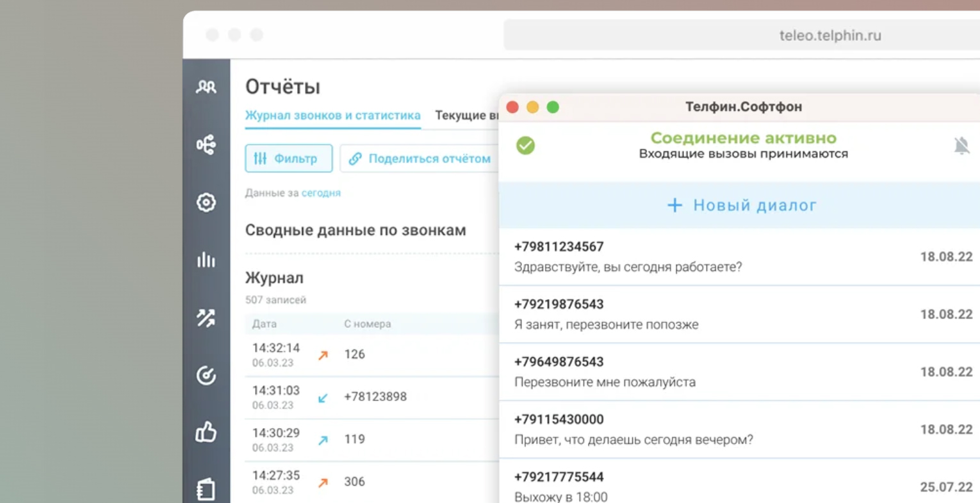Select the 14:31:03 journal entry time
Image resolution: width=980 pixels, height=503 pixels.
pos(276,390)
